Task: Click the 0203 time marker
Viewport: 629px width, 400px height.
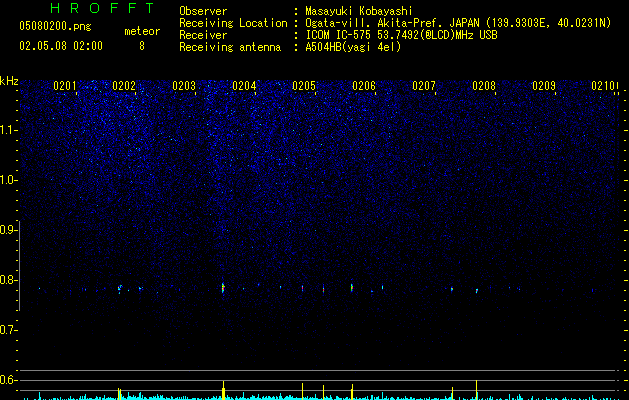Action: (184, 86)
